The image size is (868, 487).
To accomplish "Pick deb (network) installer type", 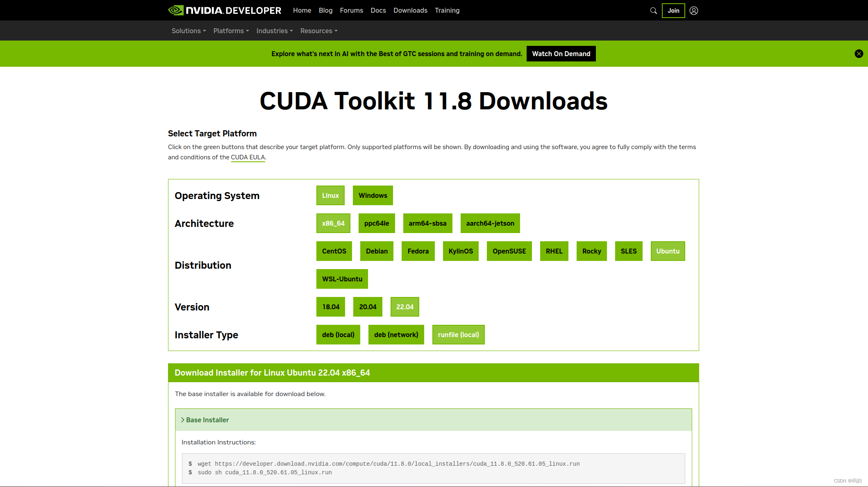I will tap(396, 335).
